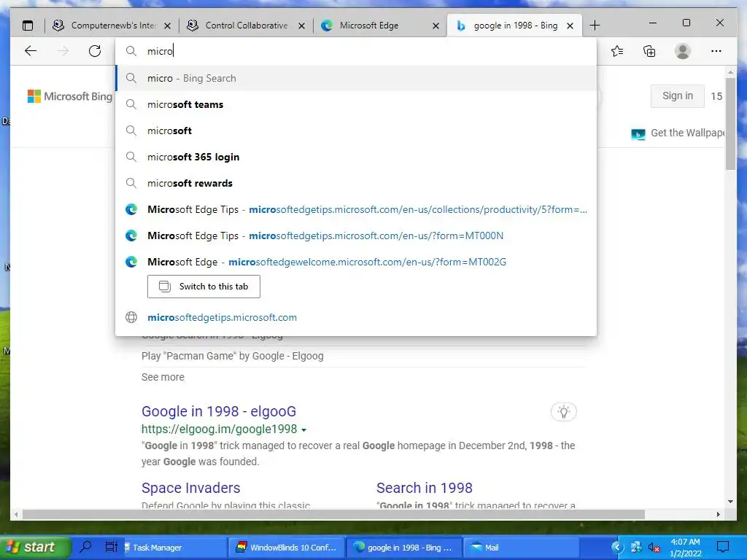Open Edge Tips form=MT000N suggestion

click(x=356, y=236)
